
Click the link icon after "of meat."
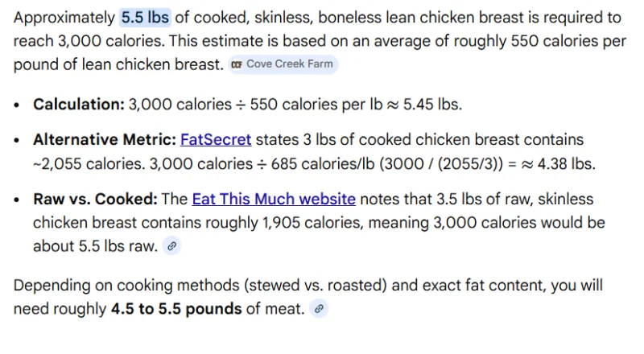point(319,308)
